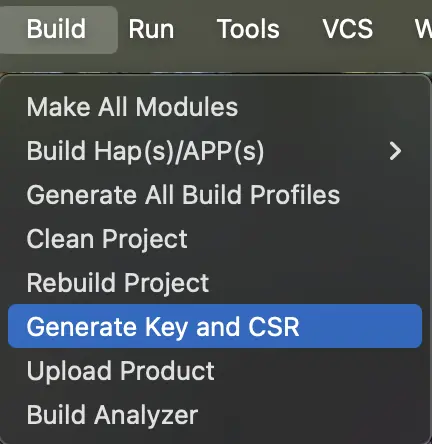The width and height of the screenshot is (432, 444).
Task: Open the partially visible menu after VCS
Action: pyautogui.click(x=423, y=29)
